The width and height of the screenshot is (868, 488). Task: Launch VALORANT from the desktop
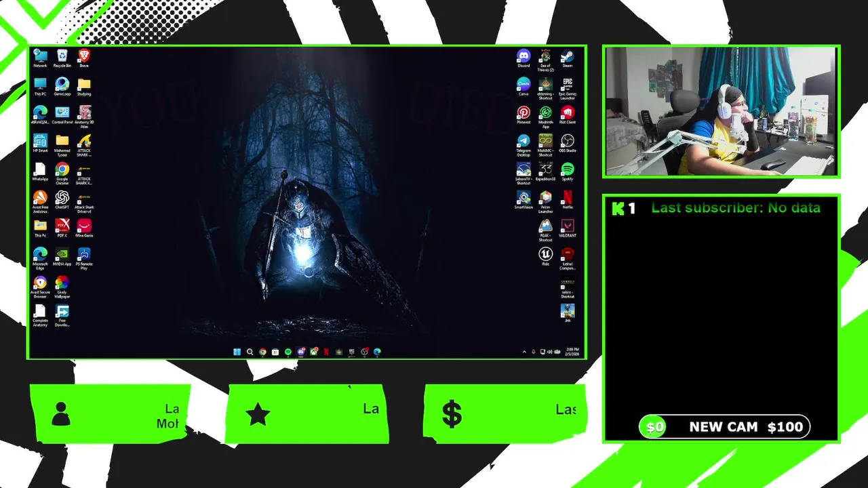tap(568, 228)
